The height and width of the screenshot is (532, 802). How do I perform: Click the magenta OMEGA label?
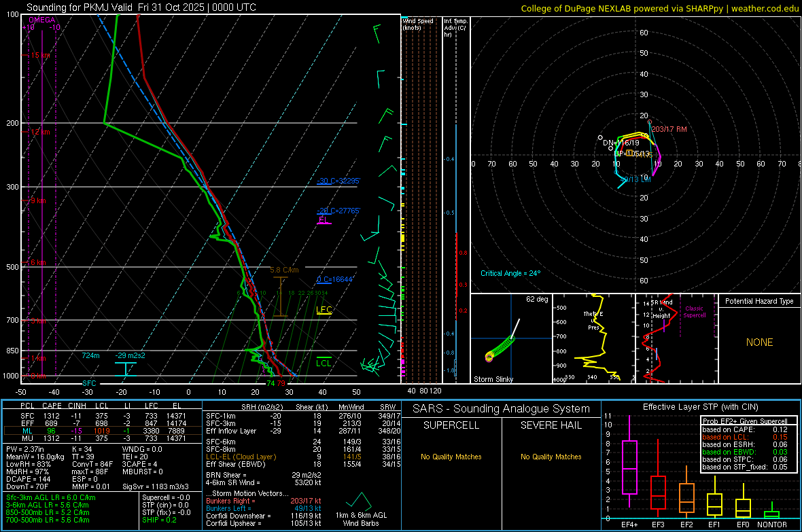(x=42, y=20)
